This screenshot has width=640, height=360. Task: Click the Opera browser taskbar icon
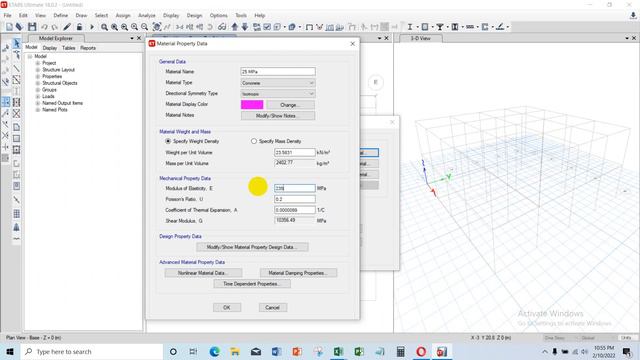pyautogui.click(x=421, y=351)
